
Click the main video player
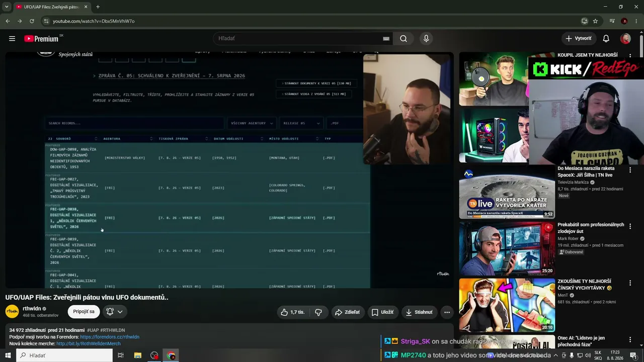(x=229, y=170)
